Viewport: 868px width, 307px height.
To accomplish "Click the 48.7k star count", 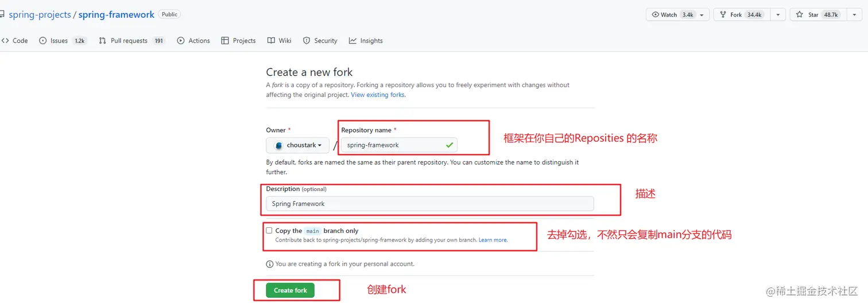I will [831, 15].
